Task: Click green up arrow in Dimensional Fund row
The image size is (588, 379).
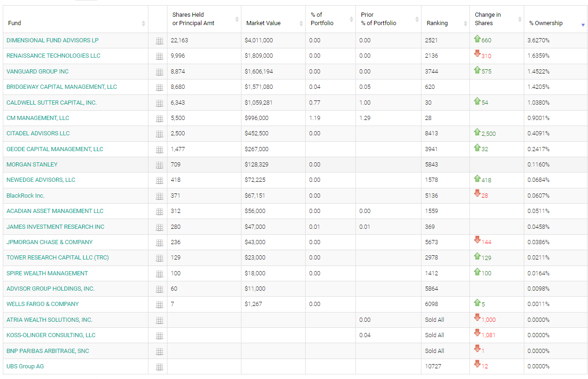Action: point(477,39)
